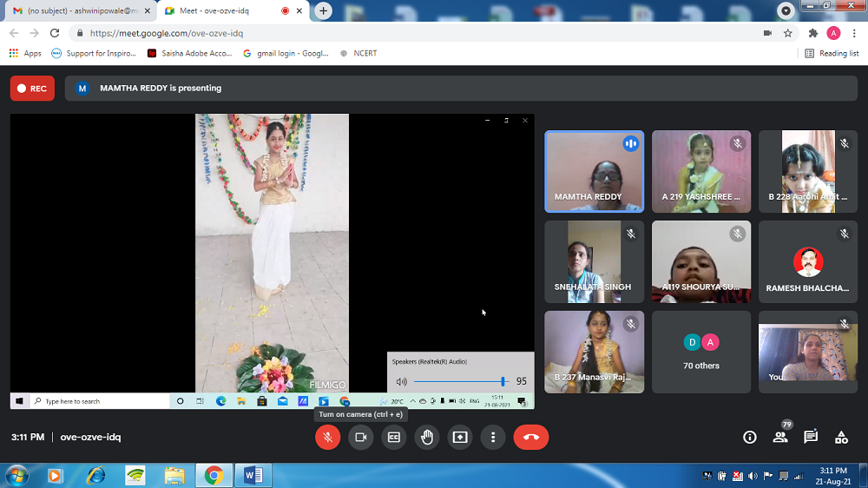
Task: Click the 70 others participant tile
Action: (x=701, y=352)
